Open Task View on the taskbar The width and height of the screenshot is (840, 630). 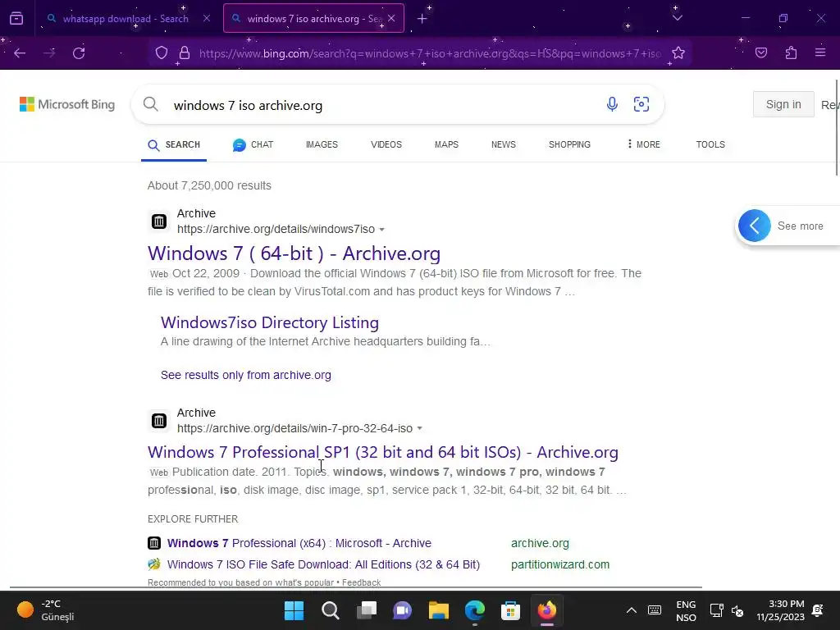click(x=367, y=610)
